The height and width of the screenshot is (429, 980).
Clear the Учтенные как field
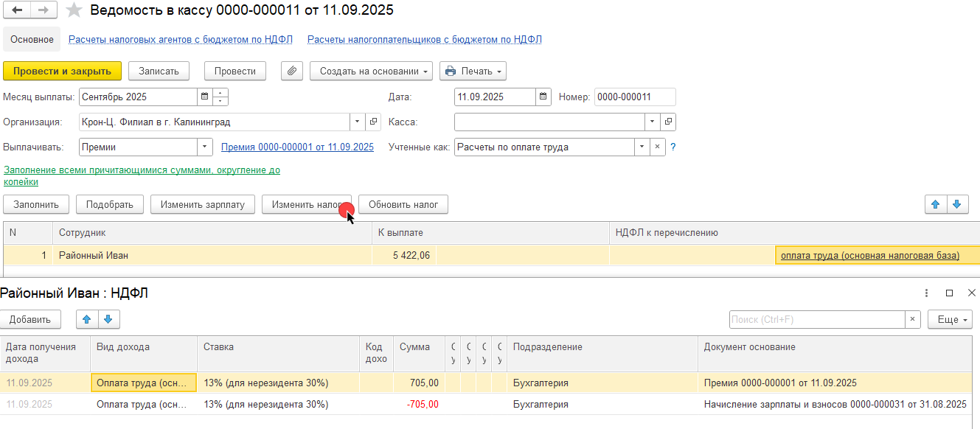pos(658,147)
